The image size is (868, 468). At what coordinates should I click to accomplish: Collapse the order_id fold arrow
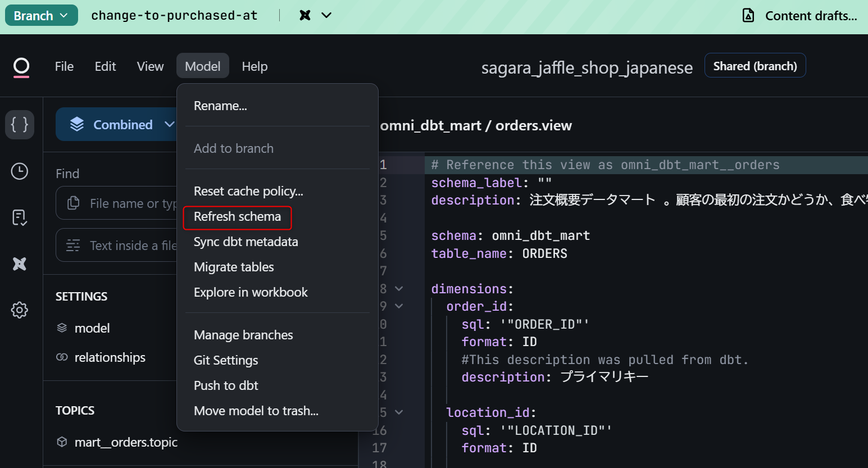pos(399,306)
